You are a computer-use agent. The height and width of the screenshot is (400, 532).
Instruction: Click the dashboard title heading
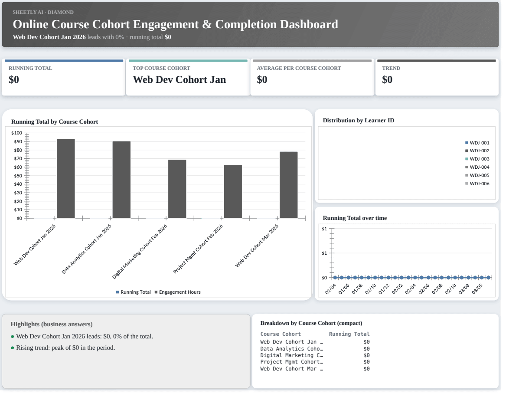(176, 24)
